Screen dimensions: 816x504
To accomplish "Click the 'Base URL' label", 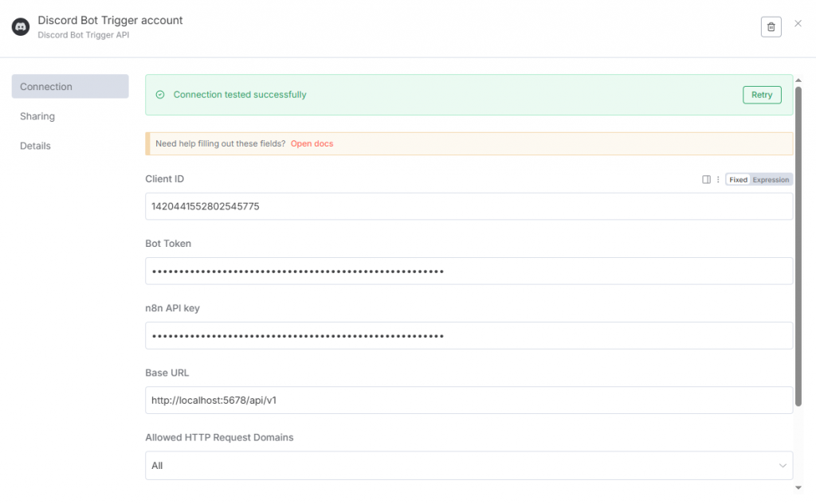I will click(167, 373).
